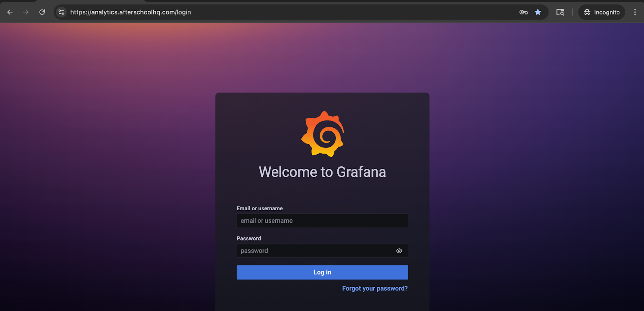Click into the password field

coord(314,251)
